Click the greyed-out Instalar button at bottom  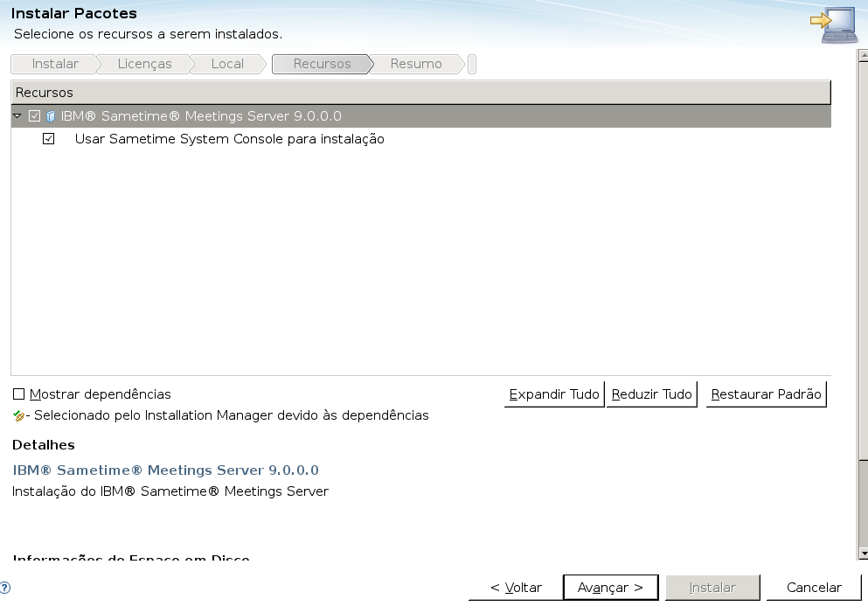coord(712,588)
